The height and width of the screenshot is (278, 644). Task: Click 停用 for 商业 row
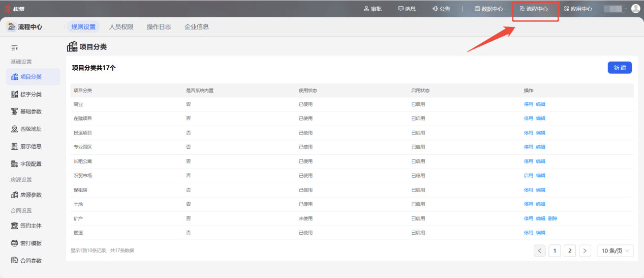pyautogui.click(x=529, y=104)
